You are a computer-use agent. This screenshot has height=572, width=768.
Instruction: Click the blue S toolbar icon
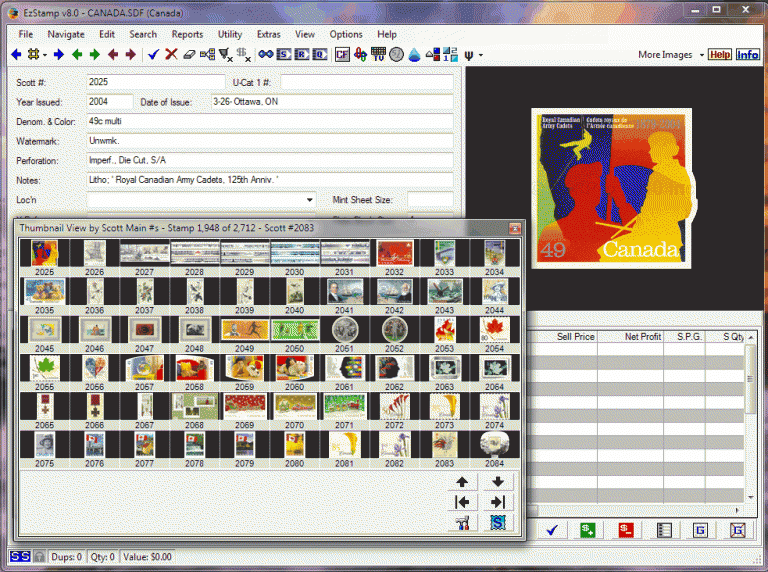tap(284, 54)
